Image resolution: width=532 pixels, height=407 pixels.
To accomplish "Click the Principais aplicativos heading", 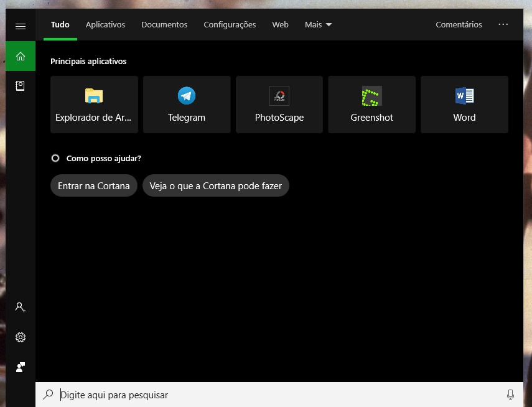I will coord(88,62).
